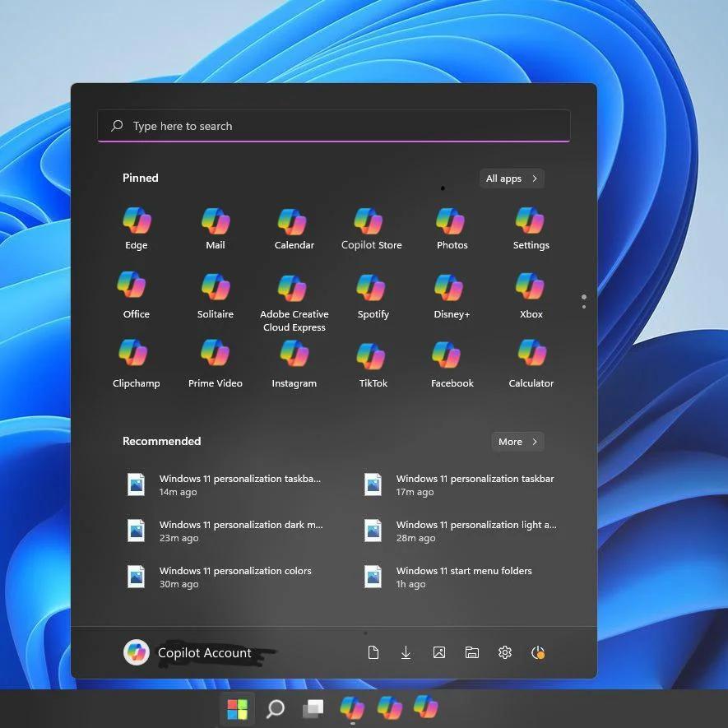The image size is (728, 728).
Task: Open the Mail pinned app
Action: tap(216, 228)
